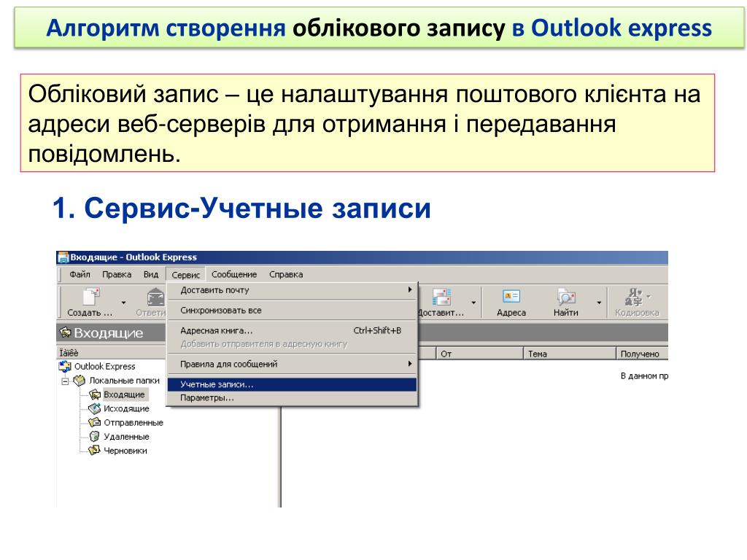Click the В данном пр message text
Image resolution: width=747 pixels, height=560 pixels.
644,376
